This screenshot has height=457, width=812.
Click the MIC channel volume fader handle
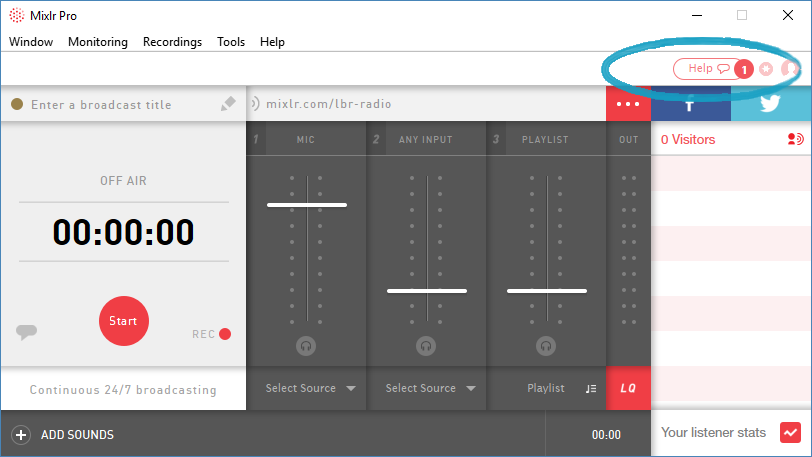coord(306,205)
